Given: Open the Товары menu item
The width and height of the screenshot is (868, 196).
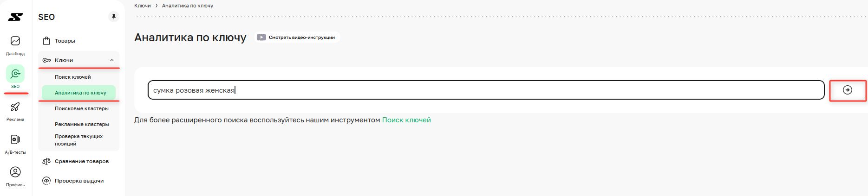Looking at the screenshot, I should (78, 41).
